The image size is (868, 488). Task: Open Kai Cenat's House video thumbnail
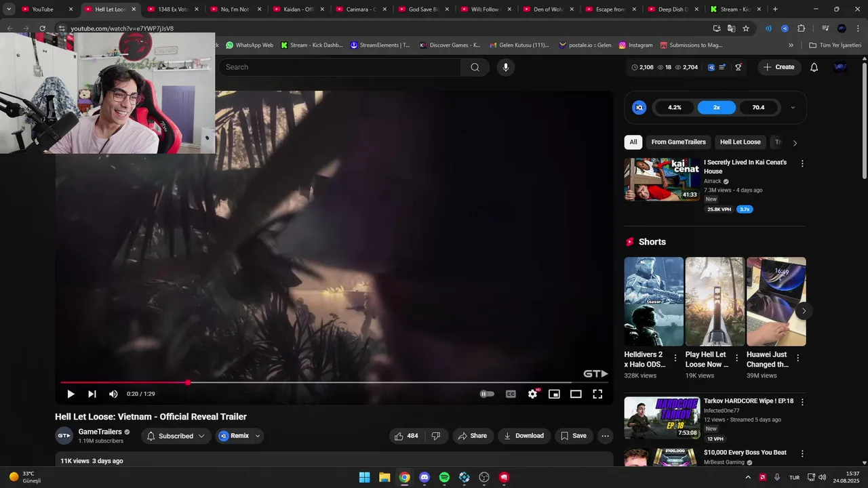click(x=662, y=180)
